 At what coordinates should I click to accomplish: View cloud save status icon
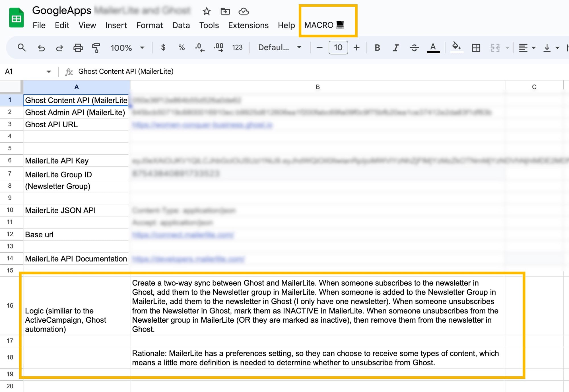coord(244,11)
